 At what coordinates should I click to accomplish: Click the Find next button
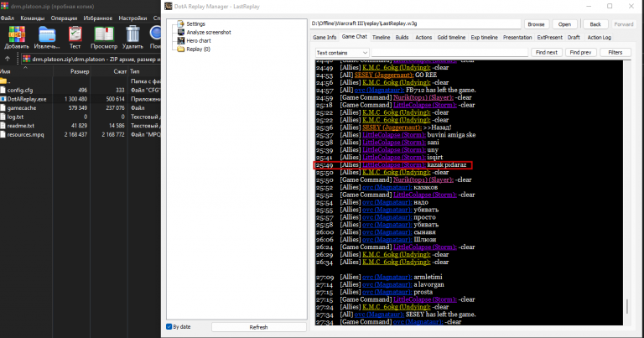click(x=547, y=53)
